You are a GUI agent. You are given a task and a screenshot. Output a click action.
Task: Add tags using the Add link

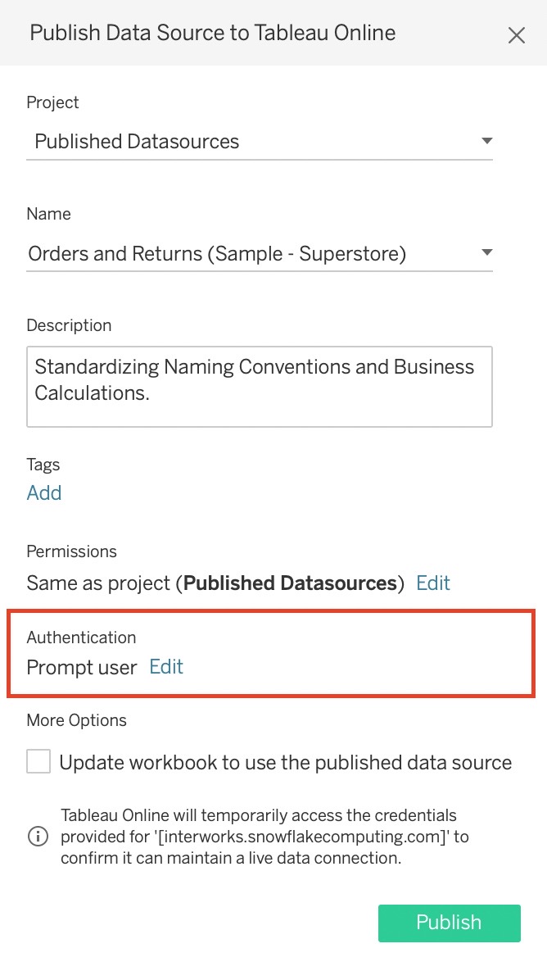(x=43, y=493)
